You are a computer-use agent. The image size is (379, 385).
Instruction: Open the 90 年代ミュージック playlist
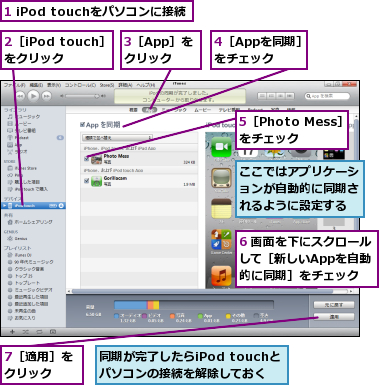[x=31, y=262]
